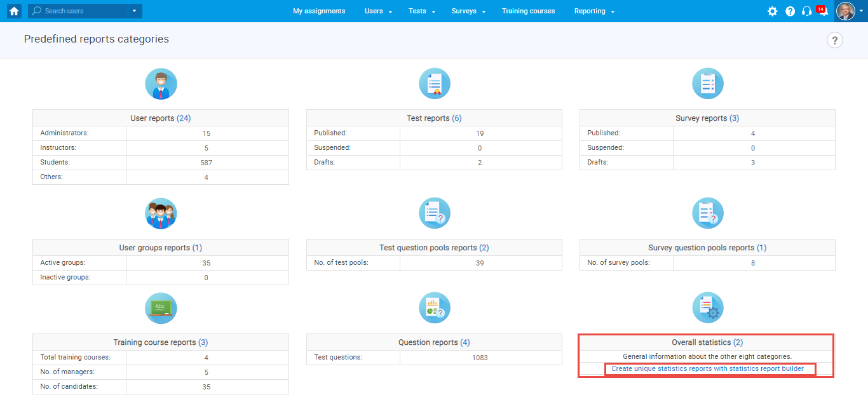
Task: Expand the Users menu dropdown
Action: coord(378,11)
